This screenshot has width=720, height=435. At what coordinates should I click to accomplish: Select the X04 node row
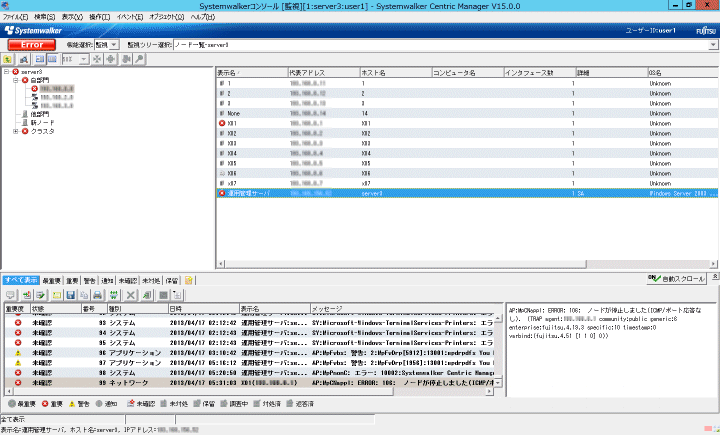[x=467, y=153]
